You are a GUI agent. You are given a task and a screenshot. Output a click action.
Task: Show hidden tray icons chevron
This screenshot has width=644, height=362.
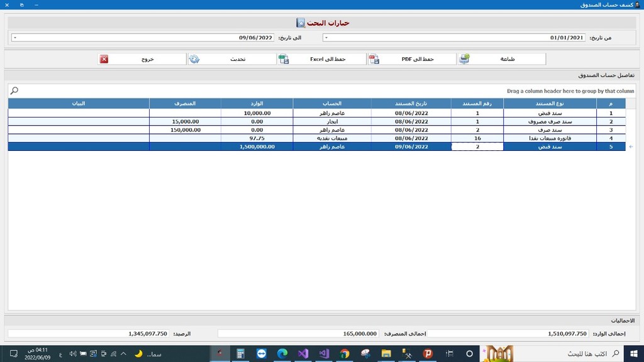pyautogui.click(x=123, y=353)
